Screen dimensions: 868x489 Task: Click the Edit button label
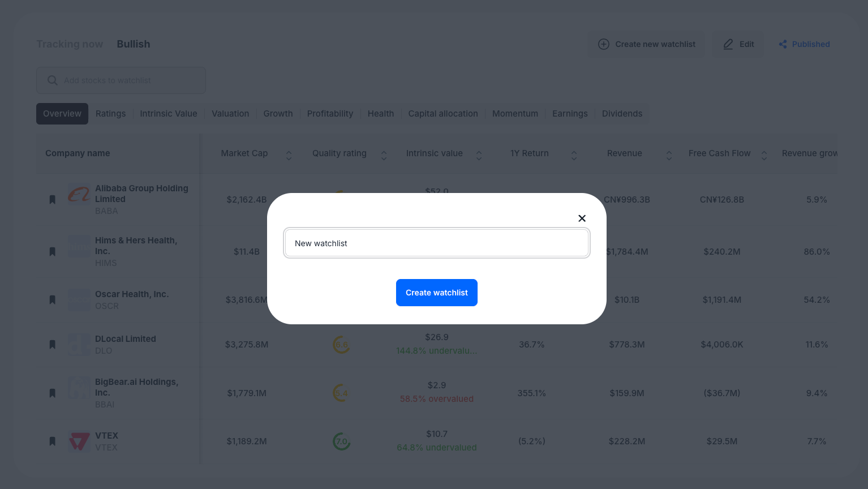747,44
